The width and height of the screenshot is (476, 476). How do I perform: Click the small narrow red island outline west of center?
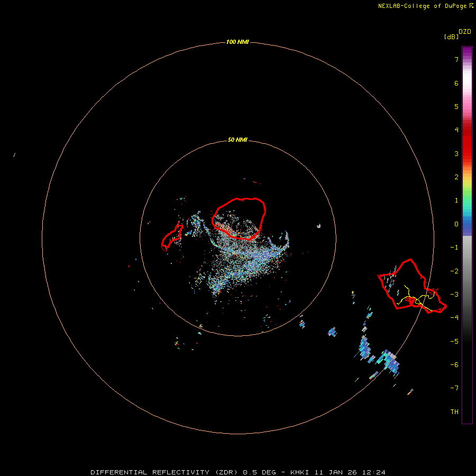(x=172, y=237)
